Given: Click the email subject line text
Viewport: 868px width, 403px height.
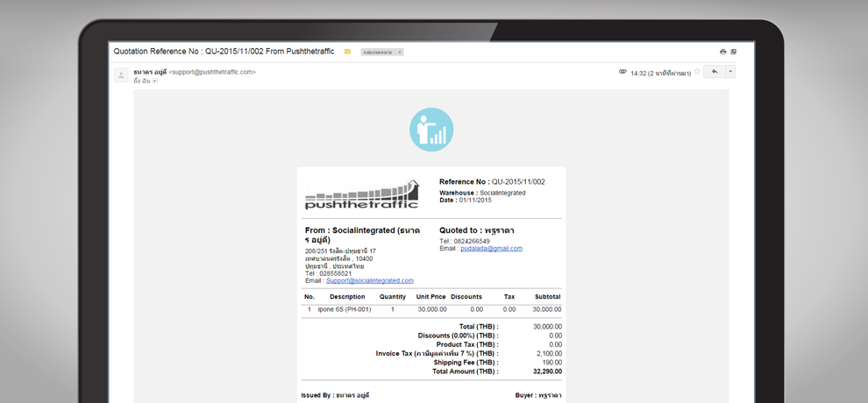Looking at the screenshot, I should pos(224,52).
